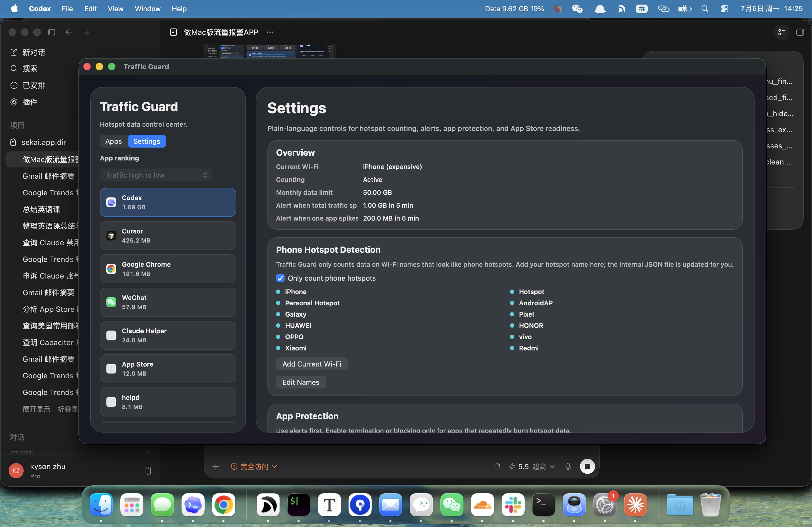Open Slack from the Dock

513,504
